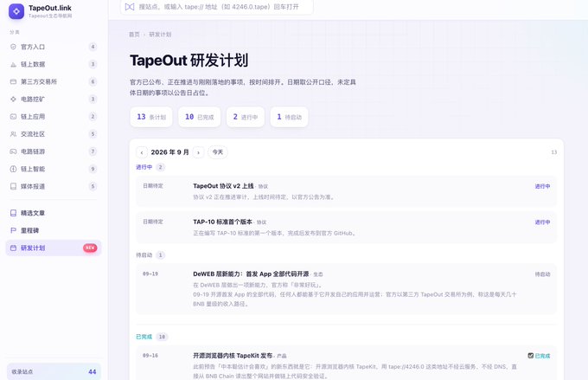Click the NEW badge on 研发计划
Image resolution: width=588 pixels, height=380 pixels.
90,248
